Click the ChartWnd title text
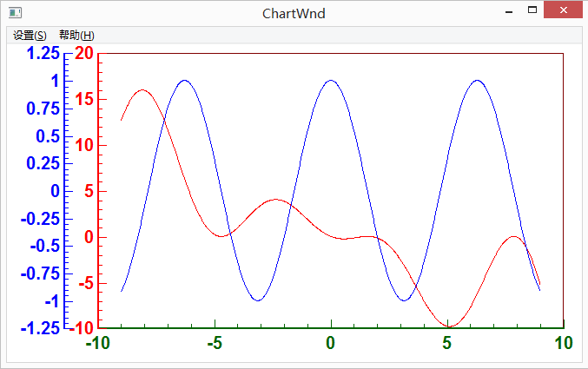Screen dimensions: 588x369 294,14
